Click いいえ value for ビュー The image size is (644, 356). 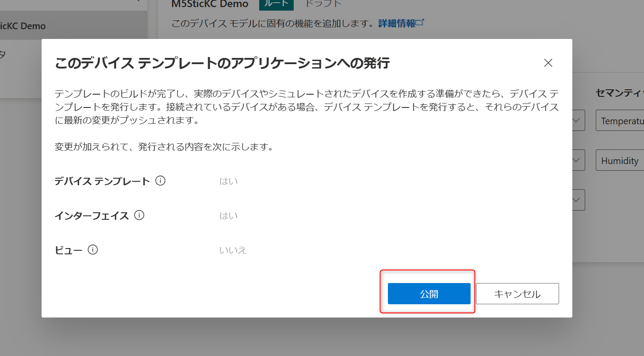pos(233,250)
